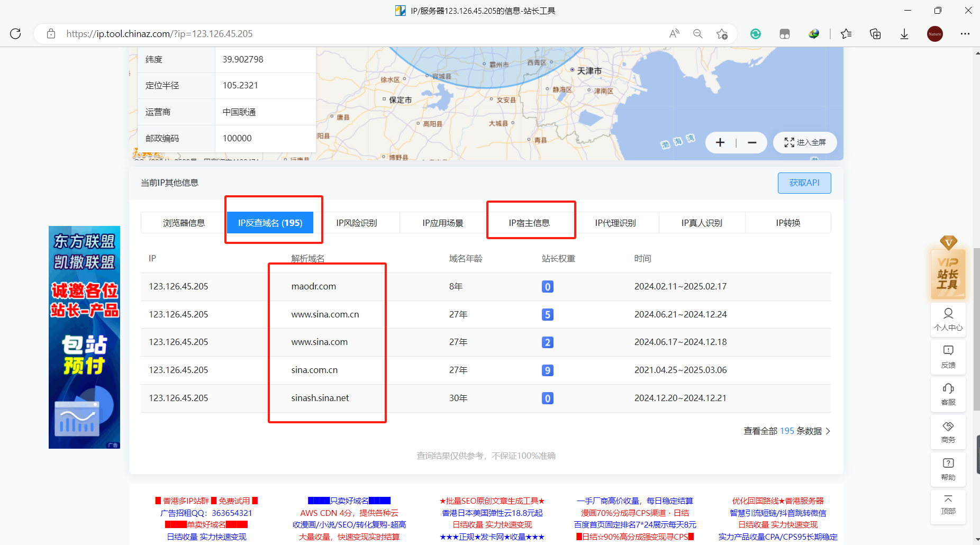Viewport: 980px width, 545px height.
Task: Open 反馈 feedback in side panel
Action: [948, 357]
